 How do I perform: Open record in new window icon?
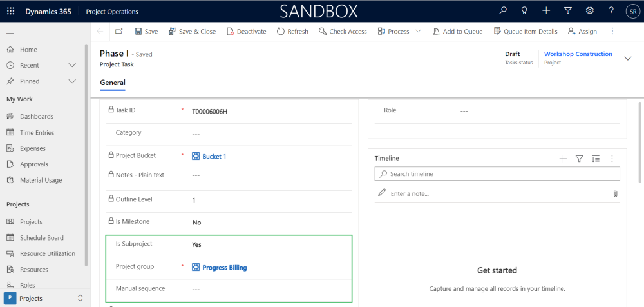(x=118, y=31)
